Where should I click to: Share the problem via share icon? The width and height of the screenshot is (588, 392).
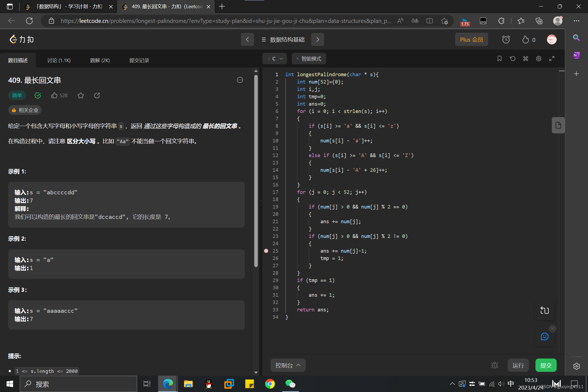point(97,96)
